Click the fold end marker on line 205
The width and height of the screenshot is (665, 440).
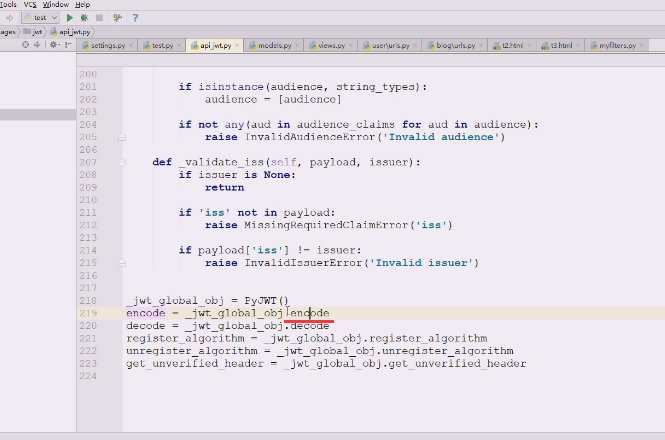(122, 137)
